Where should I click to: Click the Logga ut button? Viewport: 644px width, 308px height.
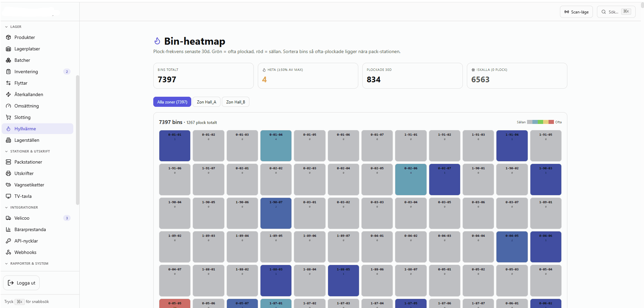[x=21, y=283]
